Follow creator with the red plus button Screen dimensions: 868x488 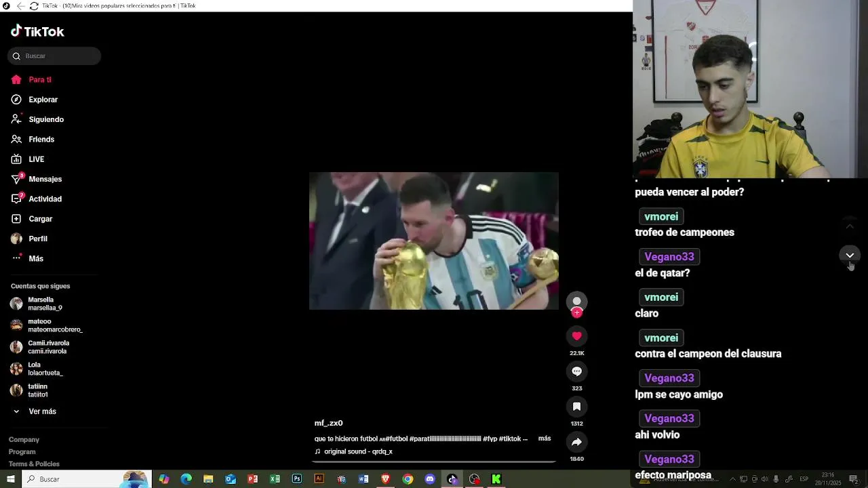point(576,312)
